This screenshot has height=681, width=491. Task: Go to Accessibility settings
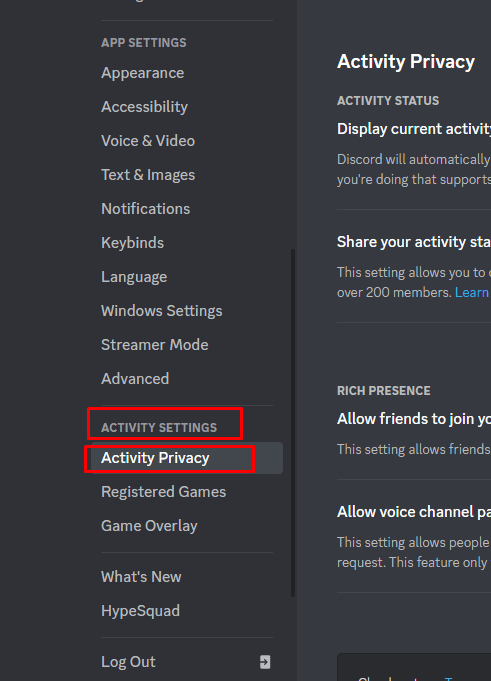tap(144, 107)
